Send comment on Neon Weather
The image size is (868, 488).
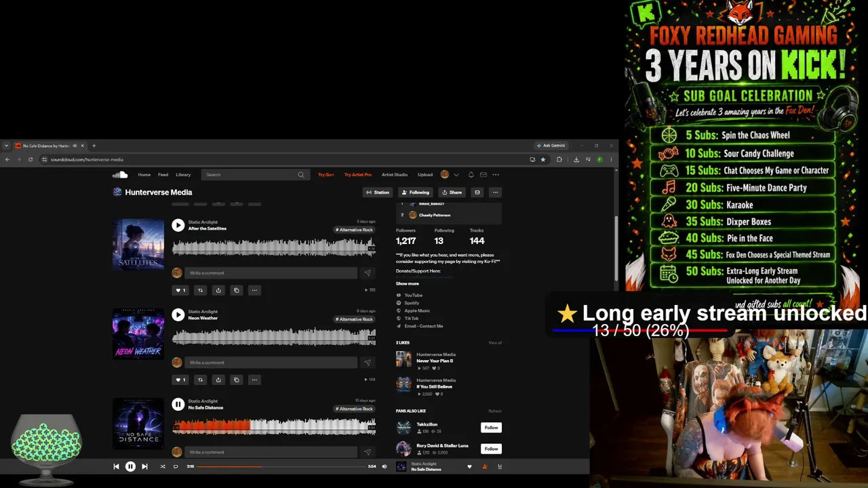point(368,363)
